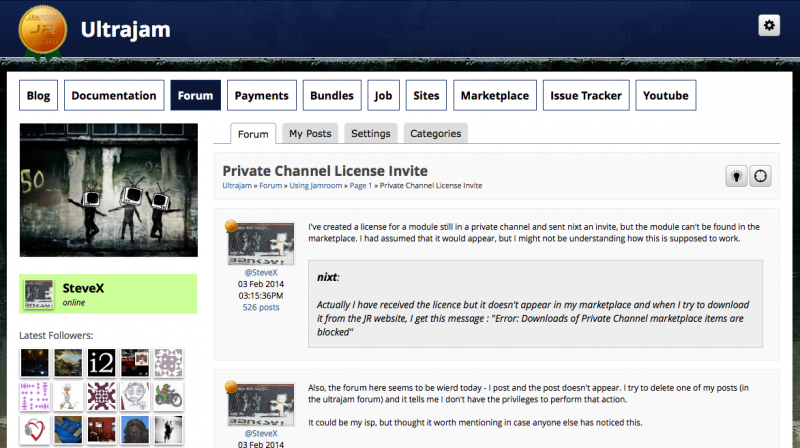Viewport: 800px width, 448px height.
Task: Open the red room follower avatar
Action: [x=102, y=430]
